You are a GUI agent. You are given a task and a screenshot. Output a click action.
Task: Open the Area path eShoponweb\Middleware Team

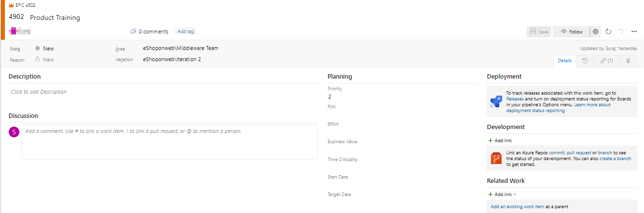(x=181, y=49)
